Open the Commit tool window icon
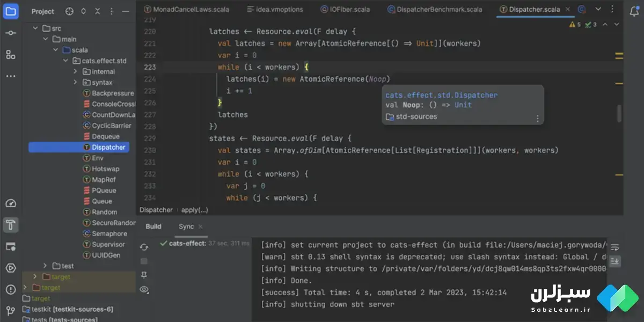644x322 pixels. click(11, 33)
